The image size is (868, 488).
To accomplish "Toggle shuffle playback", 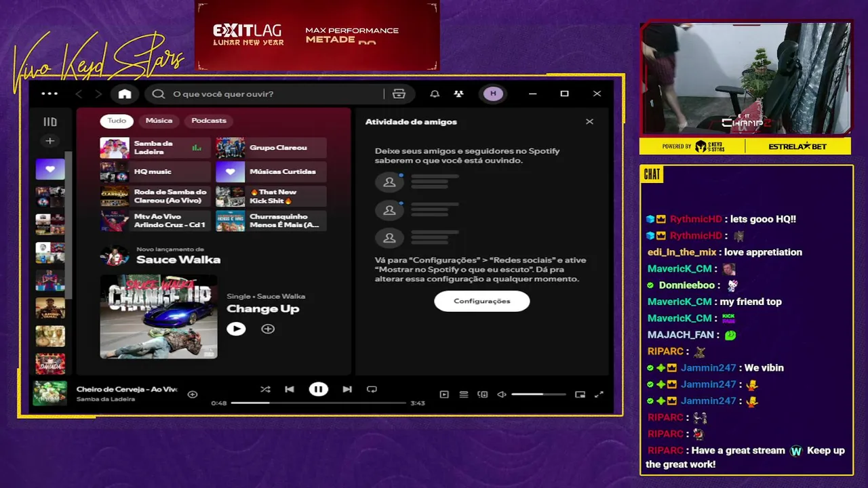I will tap(265, 389).
